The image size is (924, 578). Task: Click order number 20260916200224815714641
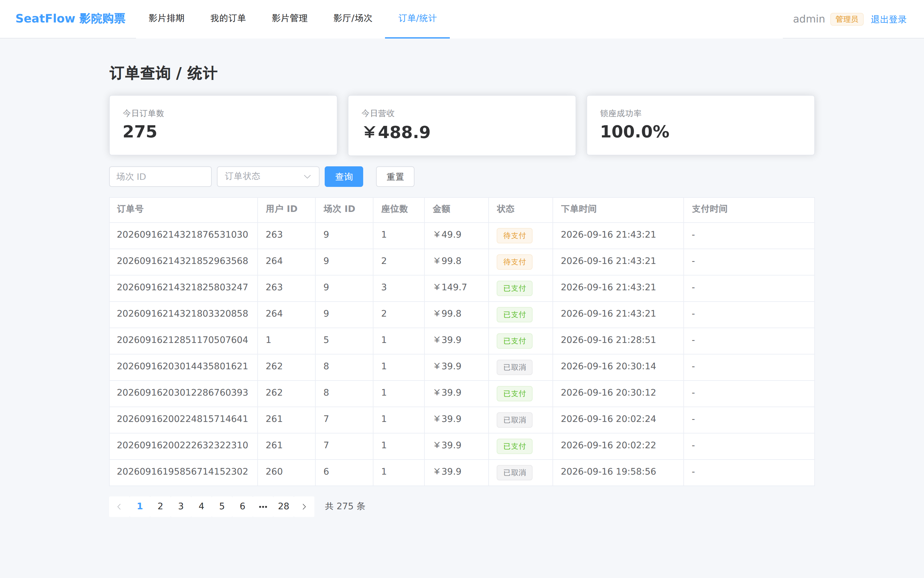[x=183, y=419]
